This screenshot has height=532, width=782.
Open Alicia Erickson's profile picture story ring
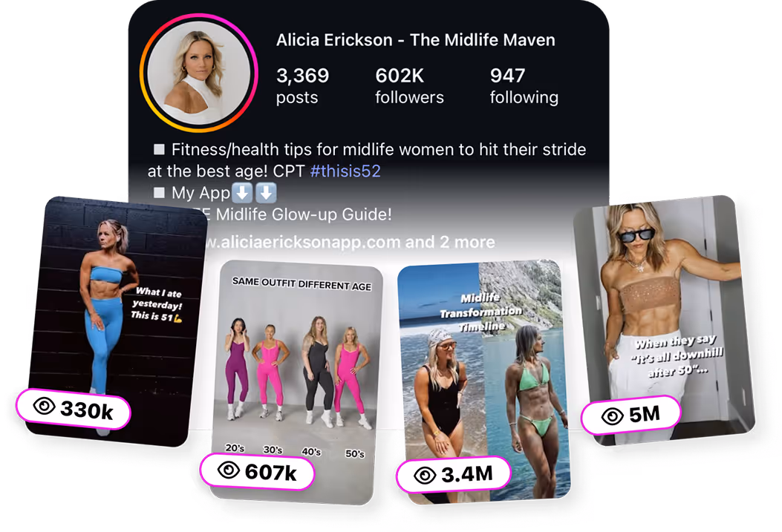[x=199, y=73]
